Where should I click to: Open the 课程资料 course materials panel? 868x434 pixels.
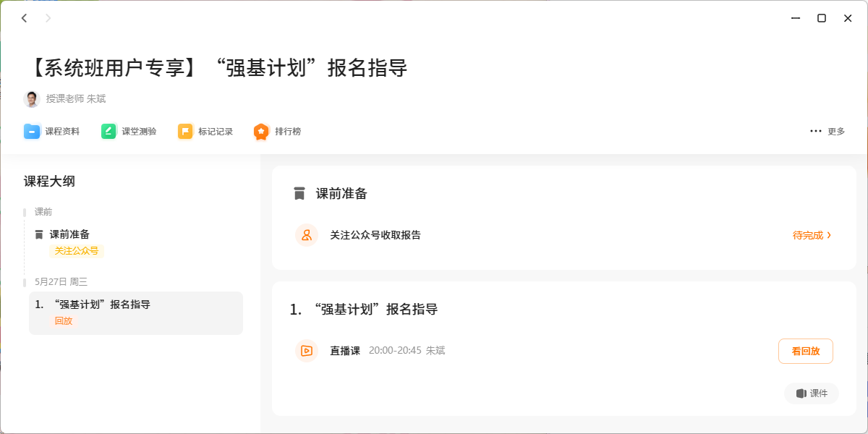click(32, 131)
